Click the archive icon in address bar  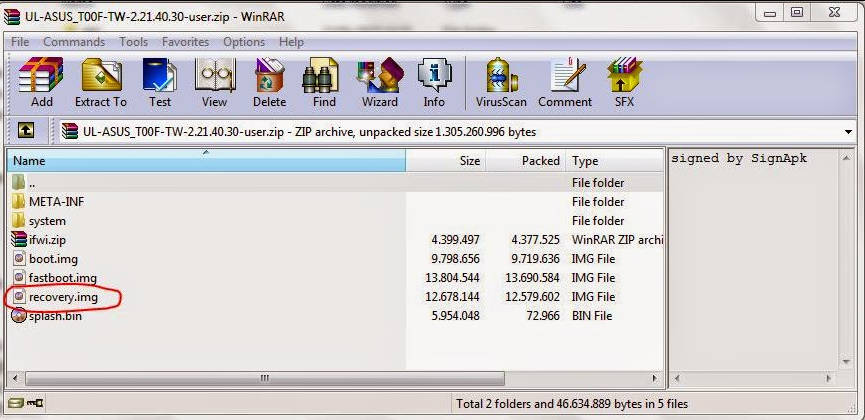point(70,131)
